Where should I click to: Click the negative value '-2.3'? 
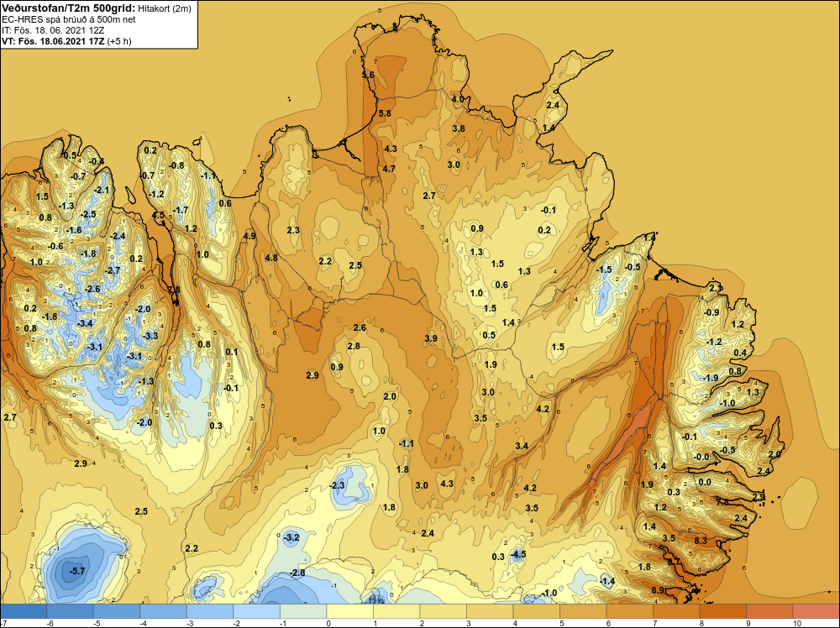[337, 485]
